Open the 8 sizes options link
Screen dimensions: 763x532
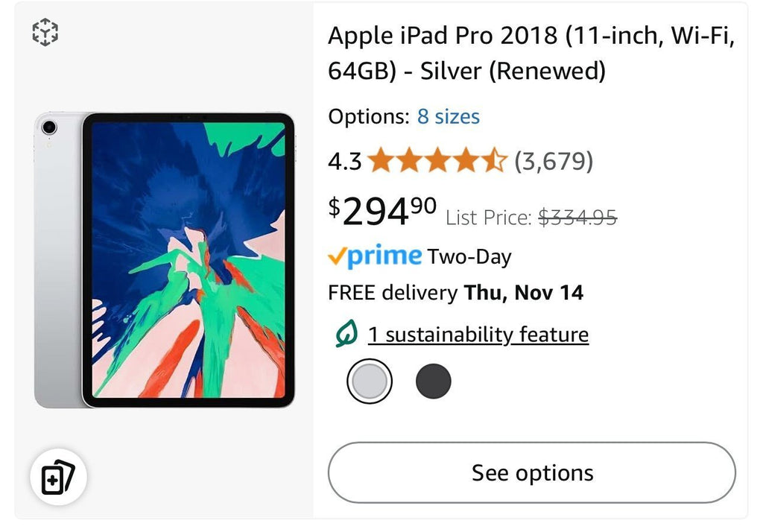coord(448,117)
